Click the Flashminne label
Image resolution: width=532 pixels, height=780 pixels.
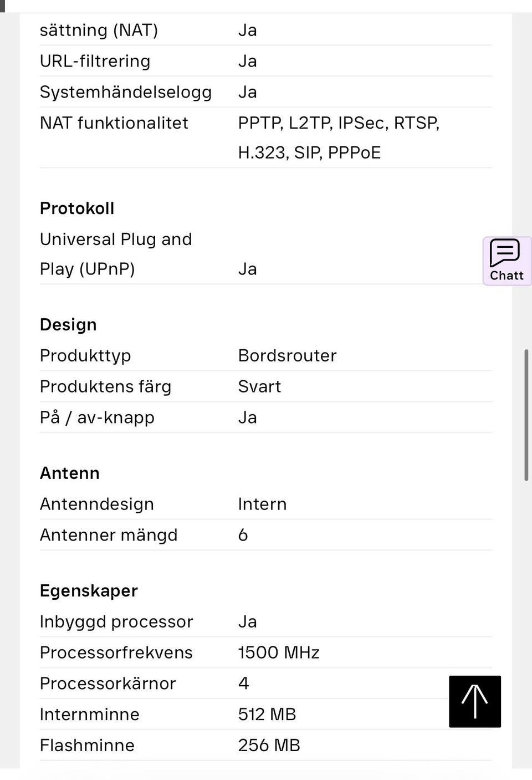click(87, 746)
